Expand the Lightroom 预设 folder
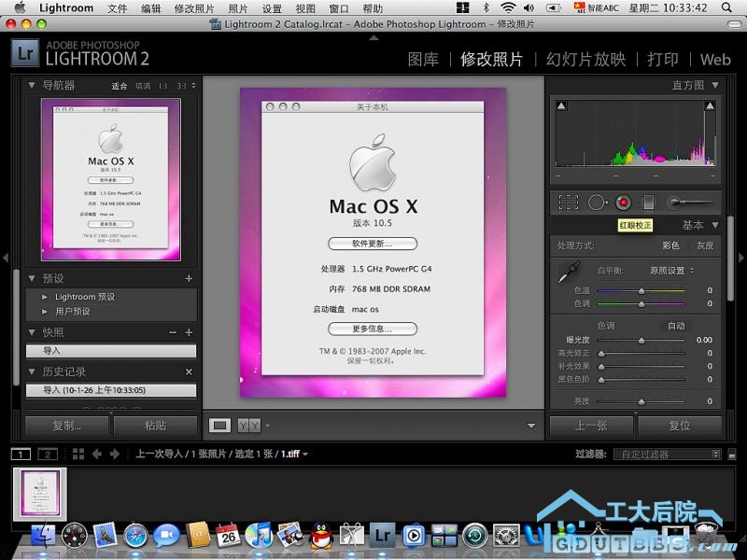Viewport: 747px width, 560px height. tap(45, 297)
